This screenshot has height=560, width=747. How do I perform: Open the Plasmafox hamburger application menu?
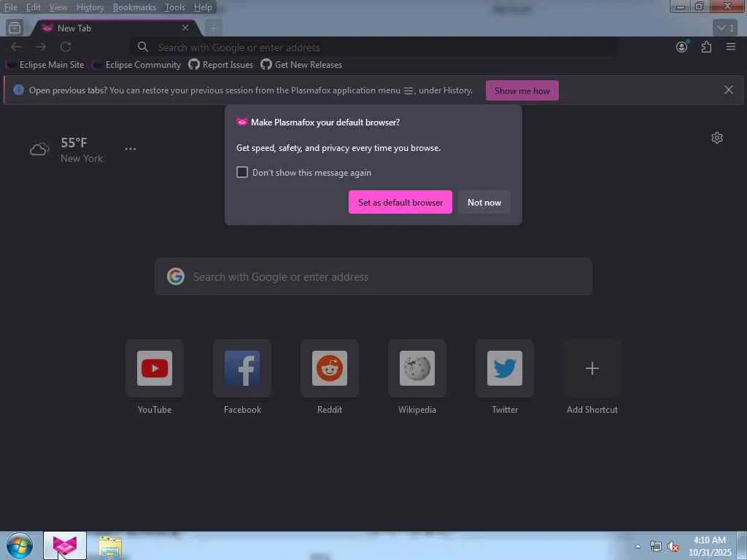pos(731,47)
